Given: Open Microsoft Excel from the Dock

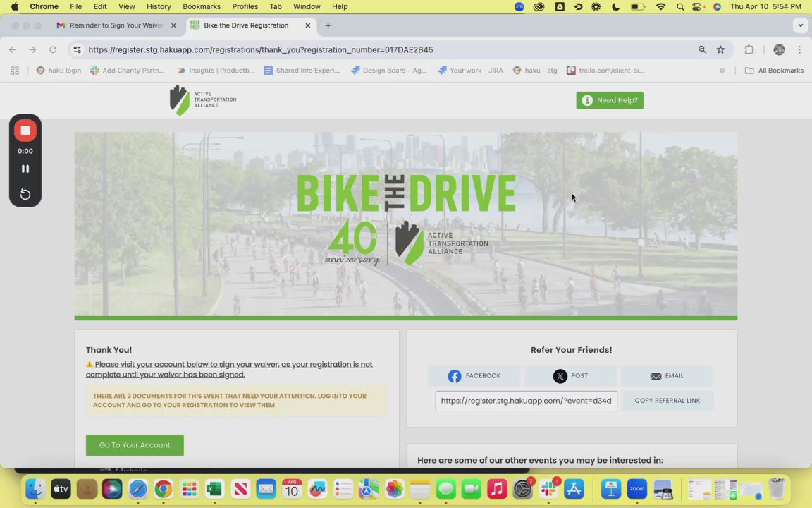Looking at the screenshot, I should (x=214, y=489).
